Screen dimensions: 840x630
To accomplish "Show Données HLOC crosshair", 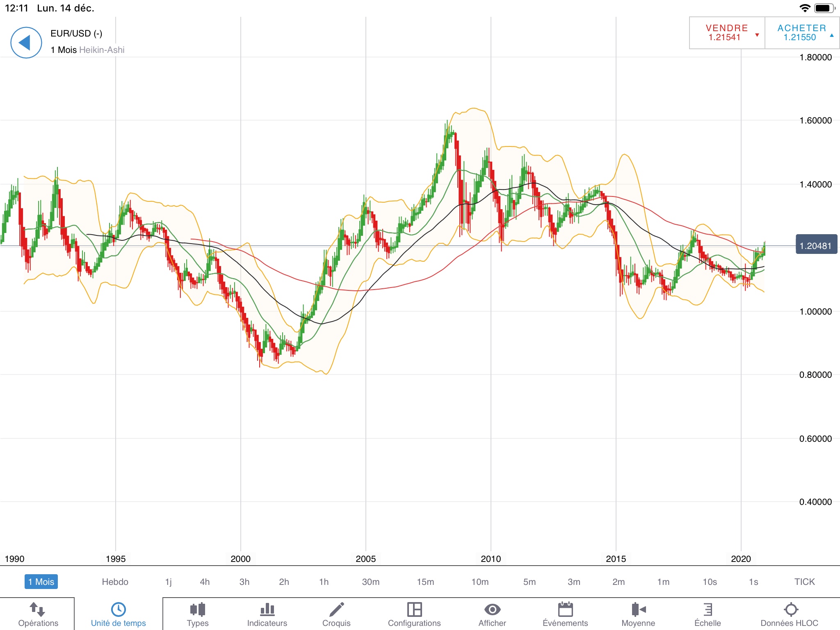I will 790,609.
